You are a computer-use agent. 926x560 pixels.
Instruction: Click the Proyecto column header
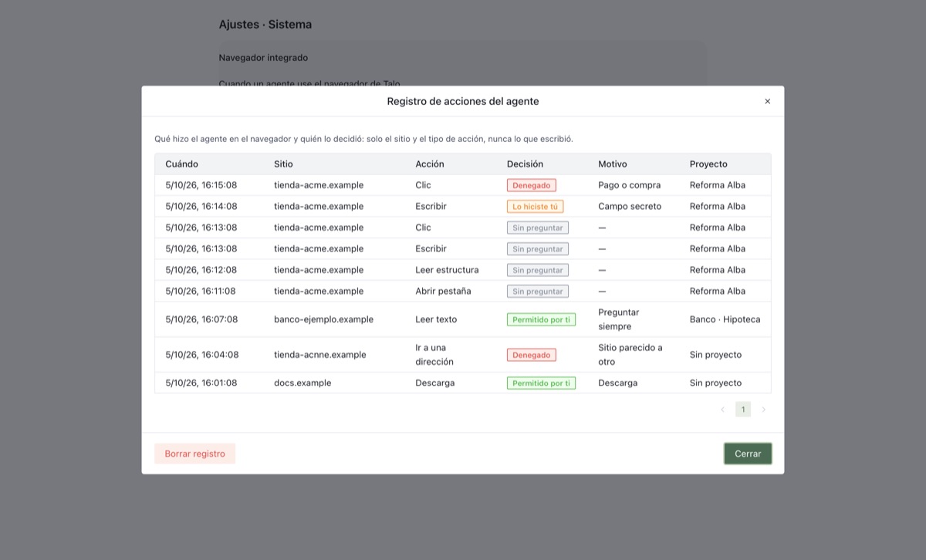[x=708, y=164]
